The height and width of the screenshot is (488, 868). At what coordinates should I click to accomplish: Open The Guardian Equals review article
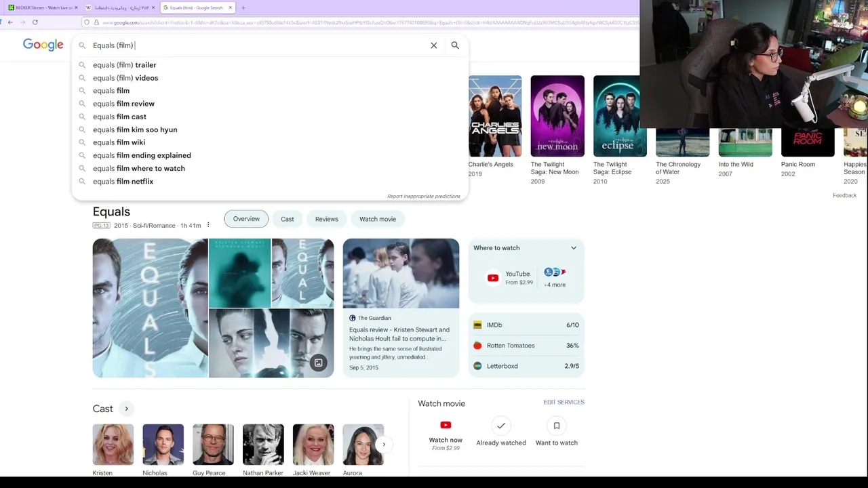[401, 308]
